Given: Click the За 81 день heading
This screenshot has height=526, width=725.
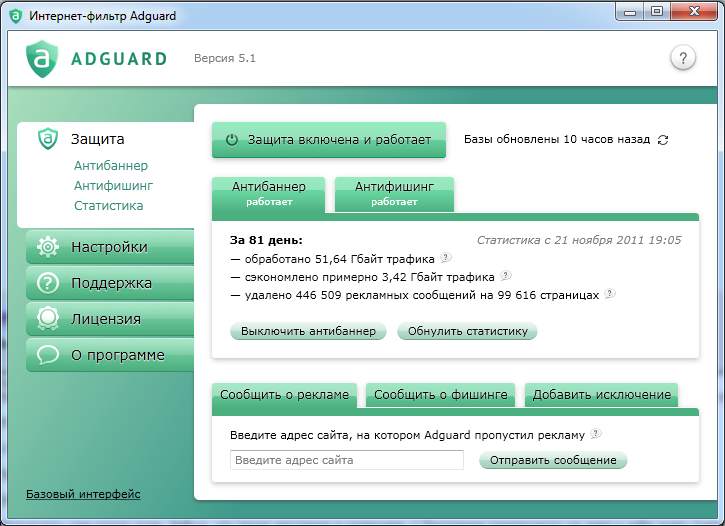Looking at the screenshot, I should [266, 240].
